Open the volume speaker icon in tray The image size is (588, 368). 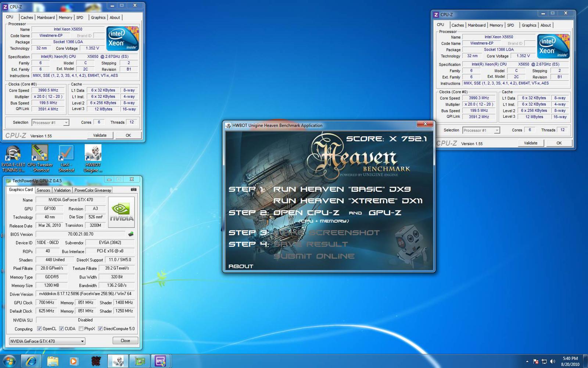(x=553, y=361)
